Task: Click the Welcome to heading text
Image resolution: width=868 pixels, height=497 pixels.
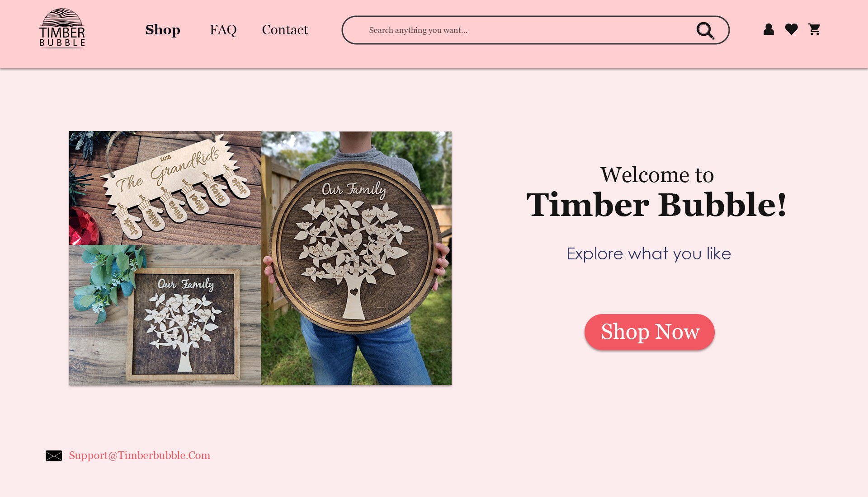Action: 657,175
